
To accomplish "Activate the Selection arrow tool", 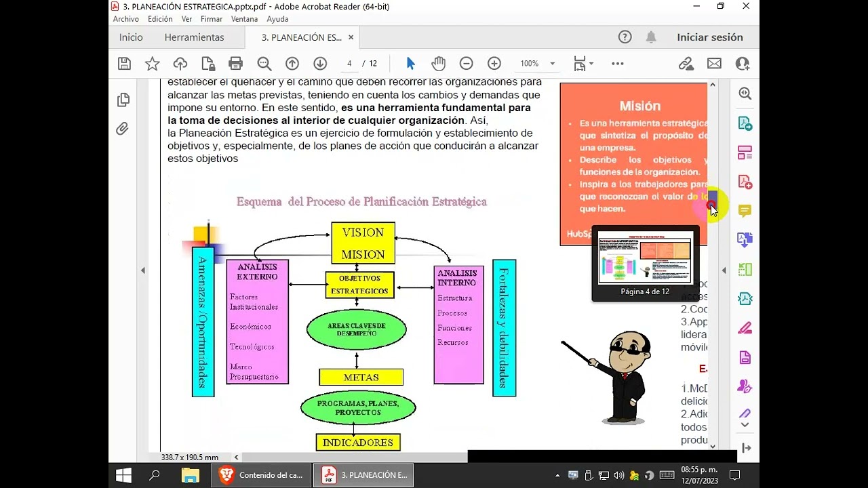I will coord(410,64).
